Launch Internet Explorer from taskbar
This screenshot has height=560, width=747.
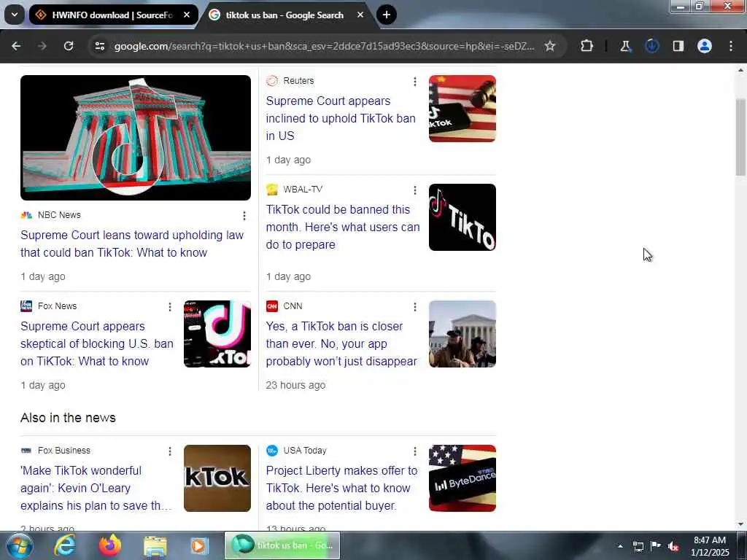coord(64,545)
